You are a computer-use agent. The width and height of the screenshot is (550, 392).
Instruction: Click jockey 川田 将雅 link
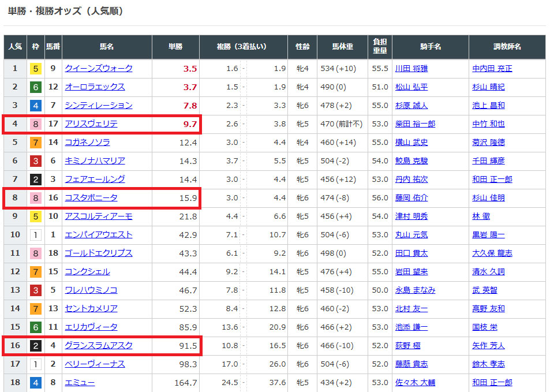click(x=411, y=68)
